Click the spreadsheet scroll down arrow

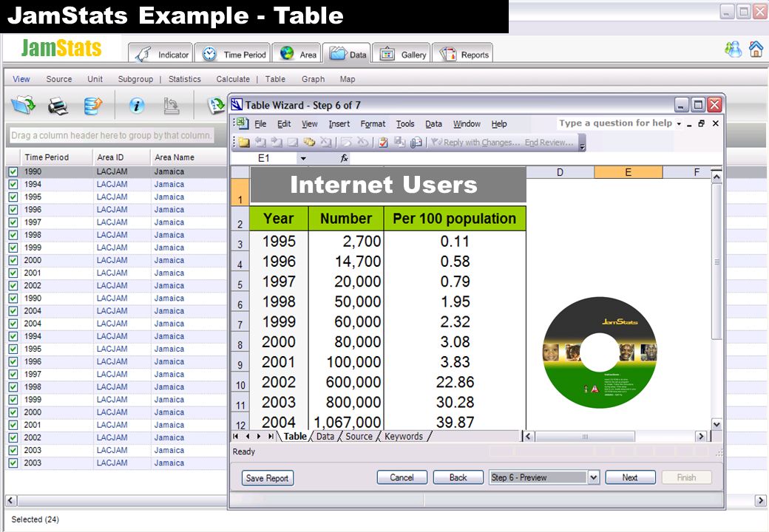tap(717, 425)
